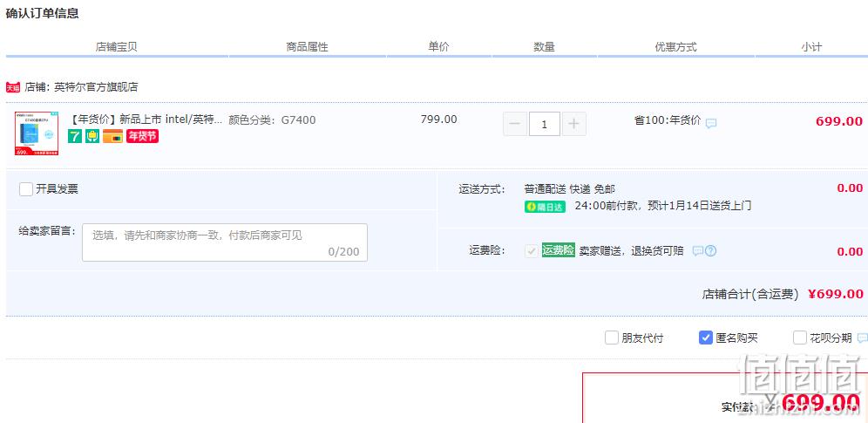868x423 pixels.
Task: Click the store total ¥699.00
Action: pos(836,294)
